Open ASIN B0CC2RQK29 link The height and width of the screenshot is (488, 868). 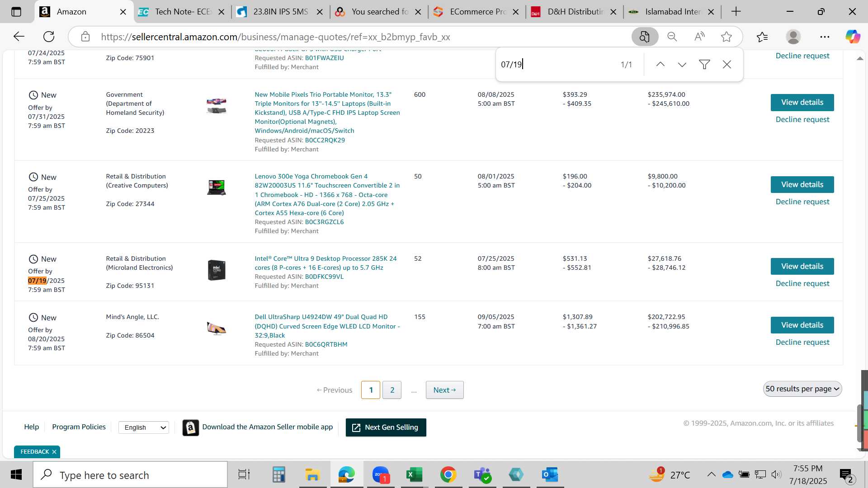click(x=325, y=140)
